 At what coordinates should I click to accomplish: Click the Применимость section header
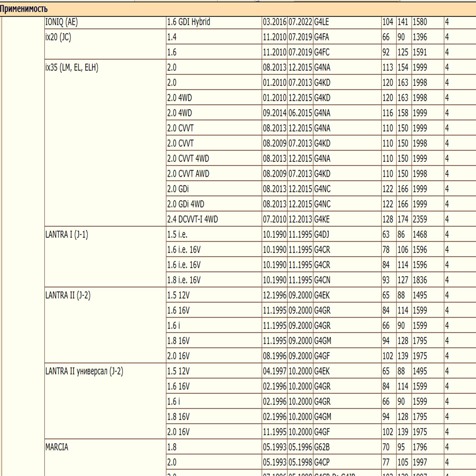tap(24, 9)
